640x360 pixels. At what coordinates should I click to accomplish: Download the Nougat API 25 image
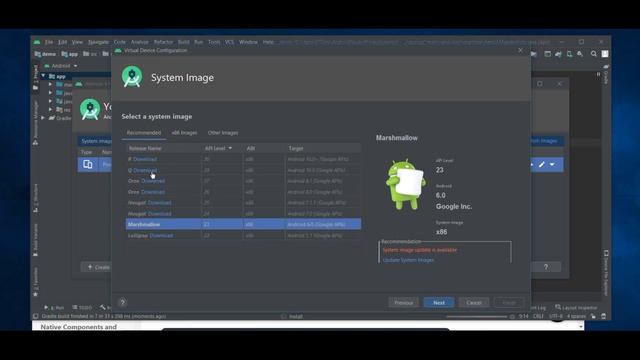point(160,202)
